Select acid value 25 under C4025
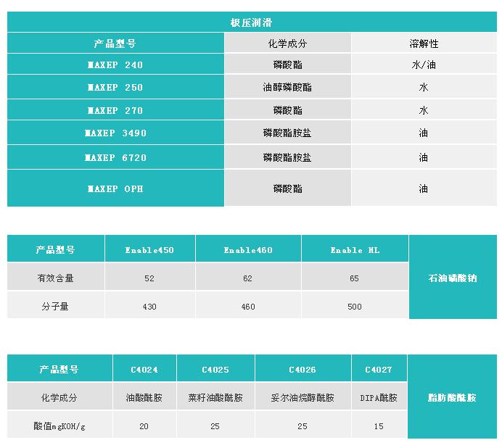The width and height of the screenshot is (502, 448). [x=215, y=426]
